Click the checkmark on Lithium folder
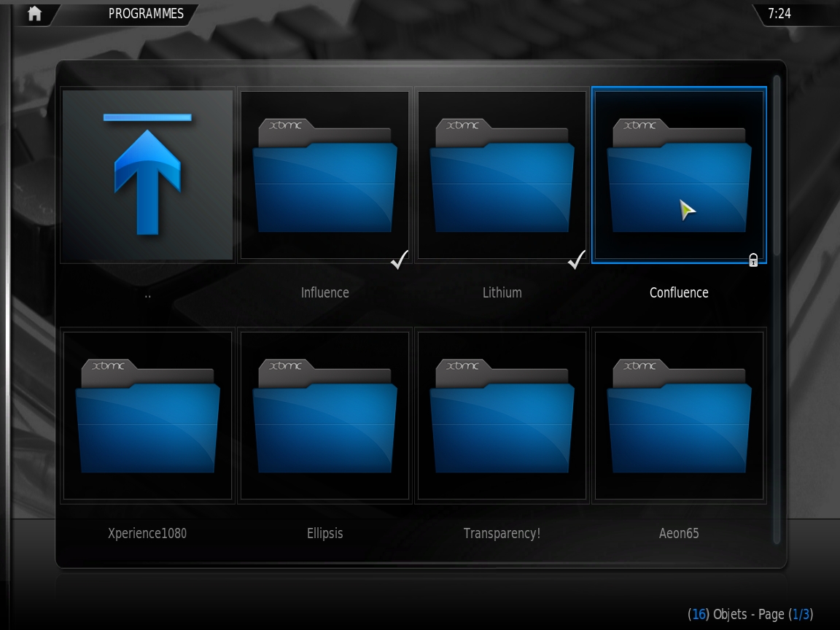The height and width of the screenshot is (630, 840). pyautogui.click(x=577, y=260)
